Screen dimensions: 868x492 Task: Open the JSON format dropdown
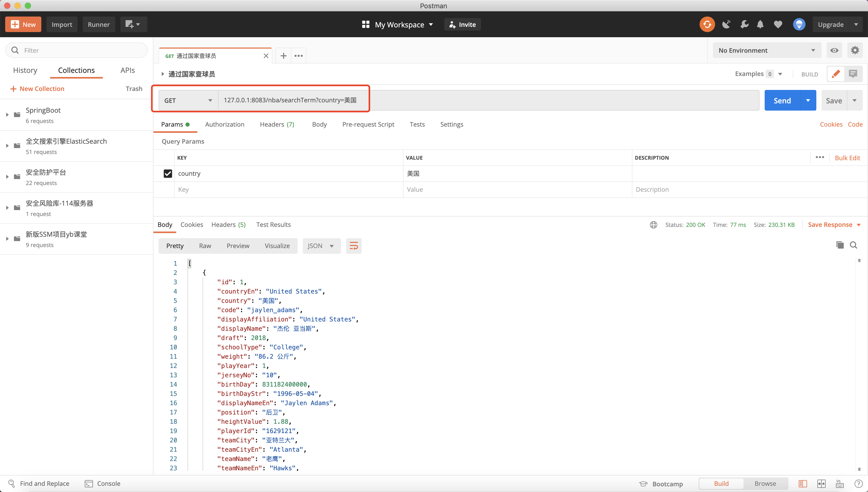coord(321,246)
